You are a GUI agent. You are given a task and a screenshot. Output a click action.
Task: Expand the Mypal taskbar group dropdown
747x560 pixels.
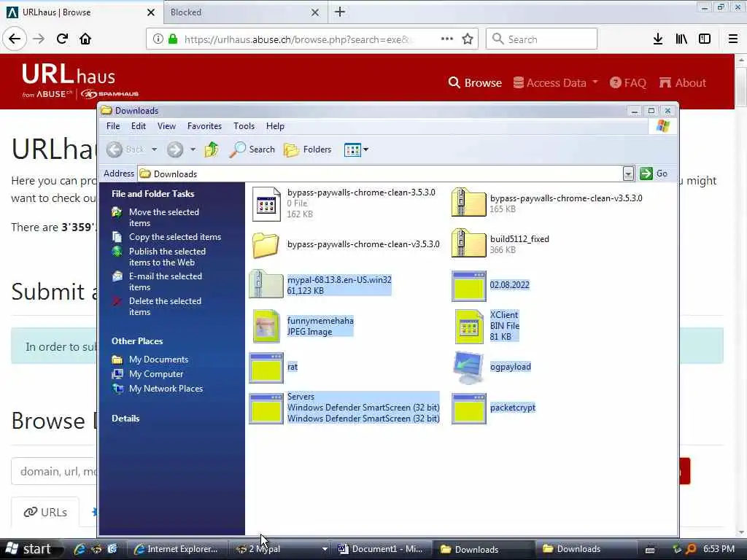click(325, 549)
